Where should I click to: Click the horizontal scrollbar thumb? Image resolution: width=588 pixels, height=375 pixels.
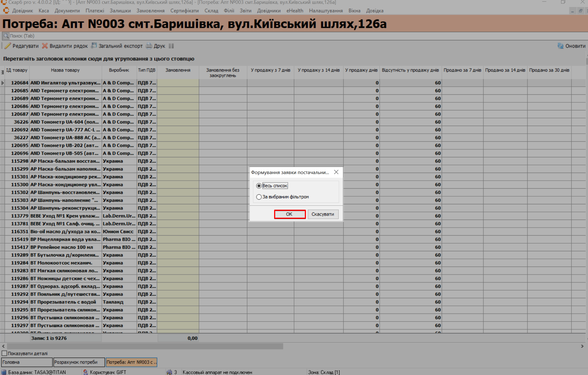pos(145,346)
